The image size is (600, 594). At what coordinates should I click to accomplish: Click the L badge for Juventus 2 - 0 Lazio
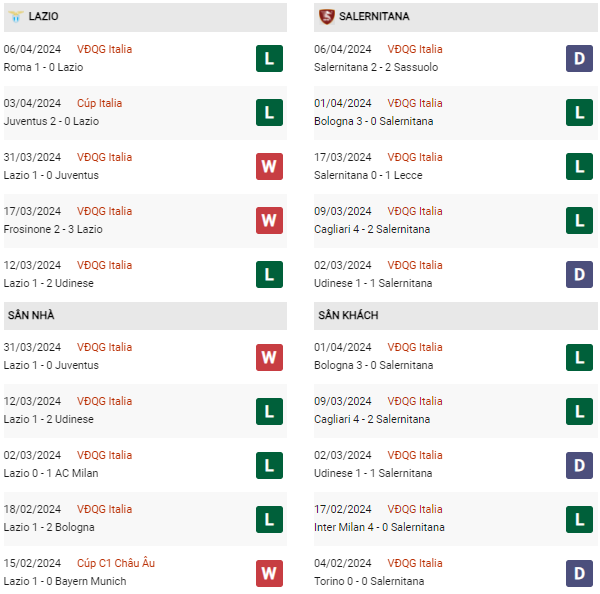[269, 112]
